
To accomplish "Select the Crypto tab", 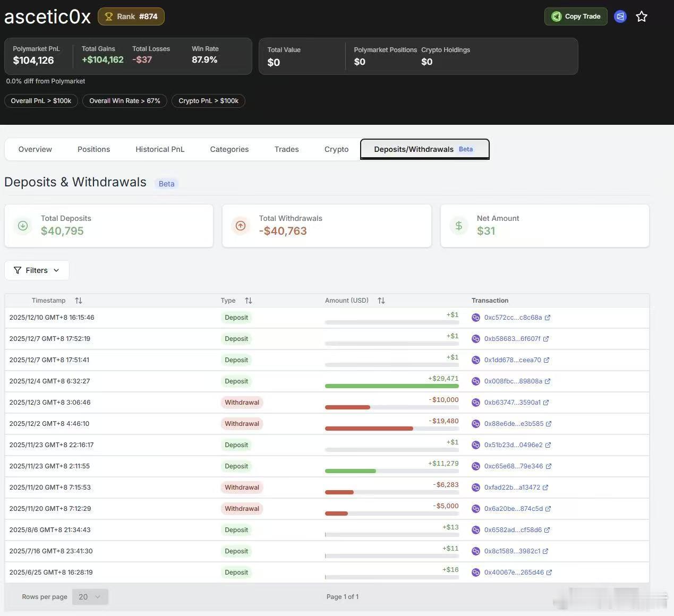I will pos(336,149).
